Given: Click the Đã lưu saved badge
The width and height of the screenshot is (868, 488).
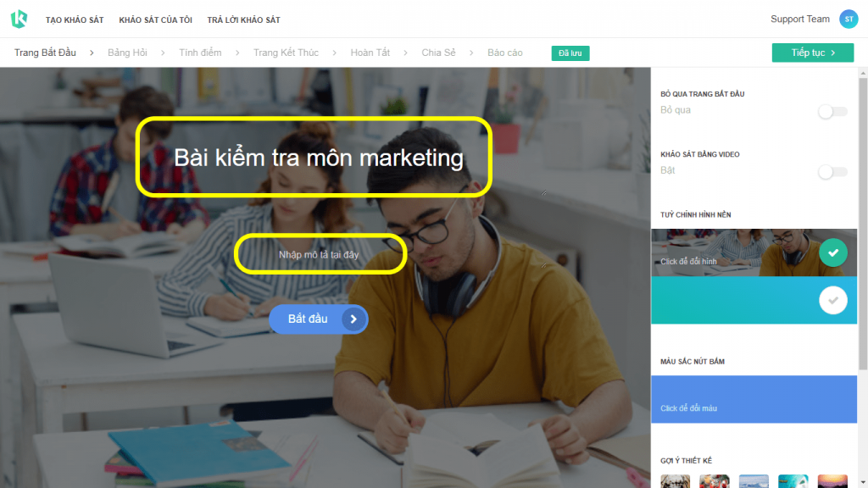Looking at the screenshot, I should tap(570, 53).
